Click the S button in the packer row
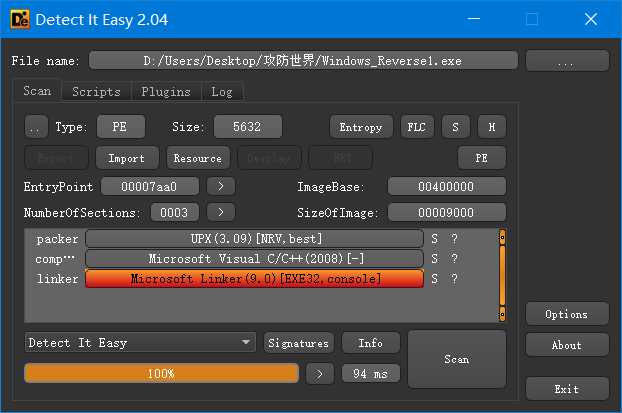Screen dimensions: 622x413 [x=435, y=239]
